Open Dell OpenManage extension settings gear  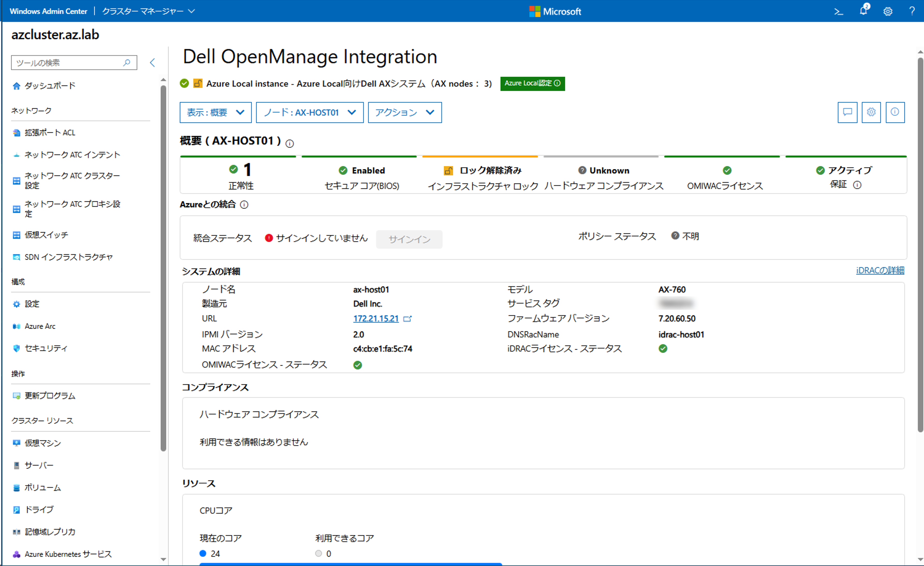pos(871,112)
